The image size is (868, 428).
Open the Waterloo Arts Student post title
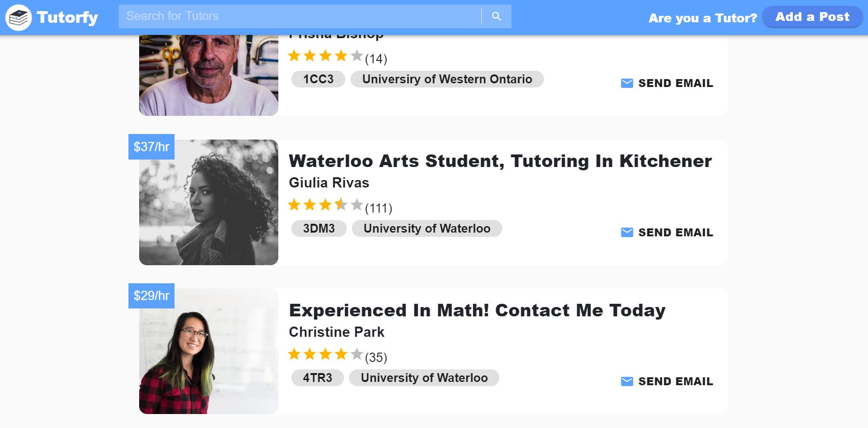[500, 161]
